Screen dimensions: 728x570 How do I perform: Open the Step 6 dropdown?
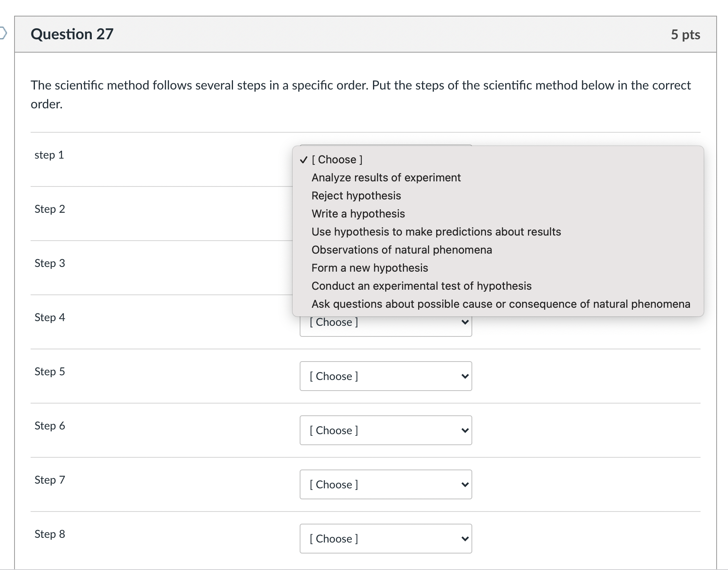(386, 430)
